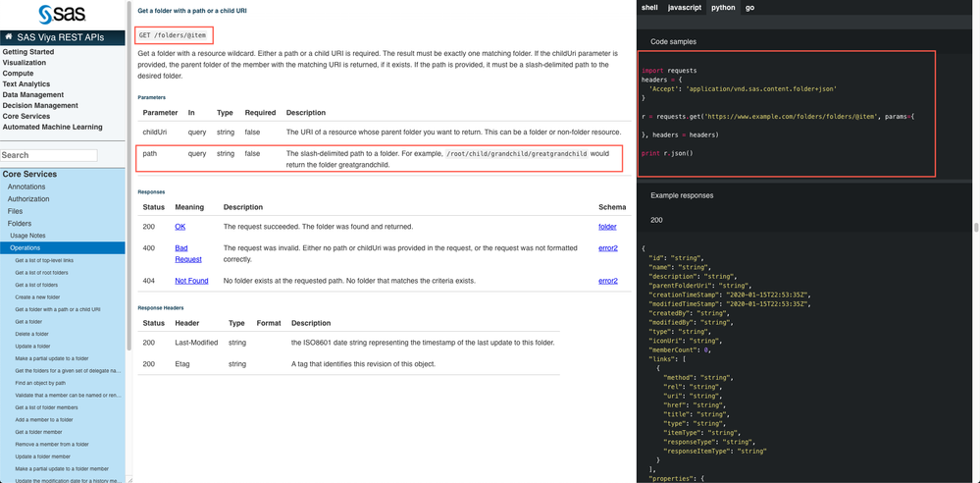Open the Usage Notes sidebar item
The height and width of the screenshot is (483, 980).
(x=27, y=236)
